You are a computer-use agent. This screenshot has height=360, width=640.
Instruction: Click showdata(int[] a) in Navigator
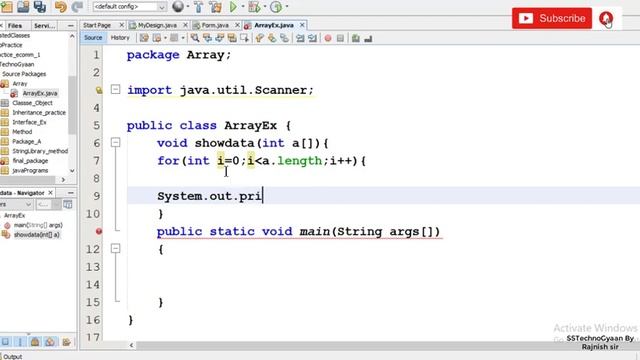[x=37, y=235]
